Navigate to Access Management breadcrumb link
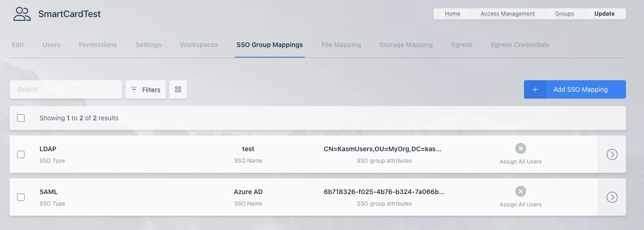 (507, 14)
